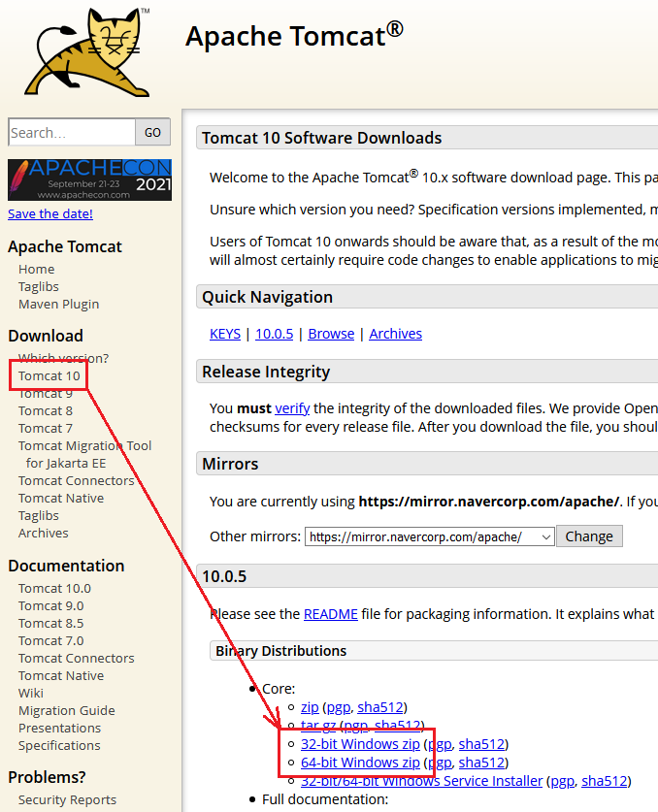
Task: Select Tomcat 8 download page
Action: (x=46, y=410)
